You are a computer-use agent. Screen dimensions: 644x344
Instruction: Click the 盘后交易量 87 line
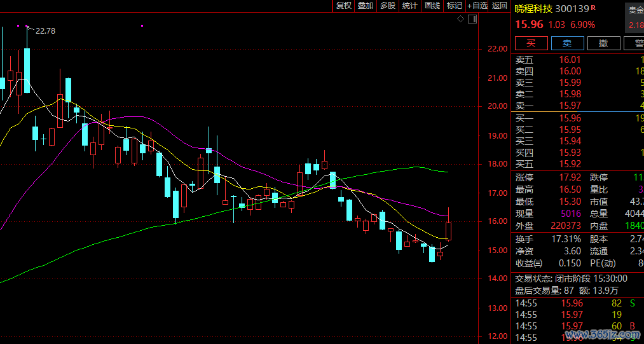pos(566,291)
